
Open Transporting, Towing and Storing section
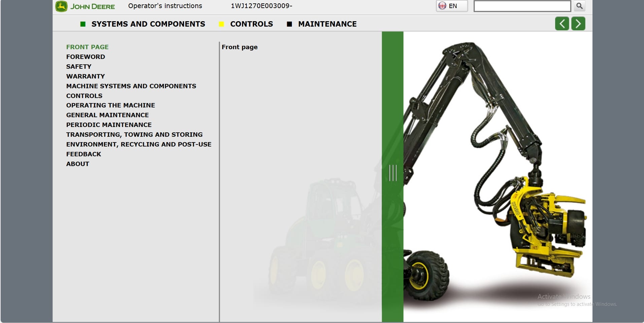(134, 135)
